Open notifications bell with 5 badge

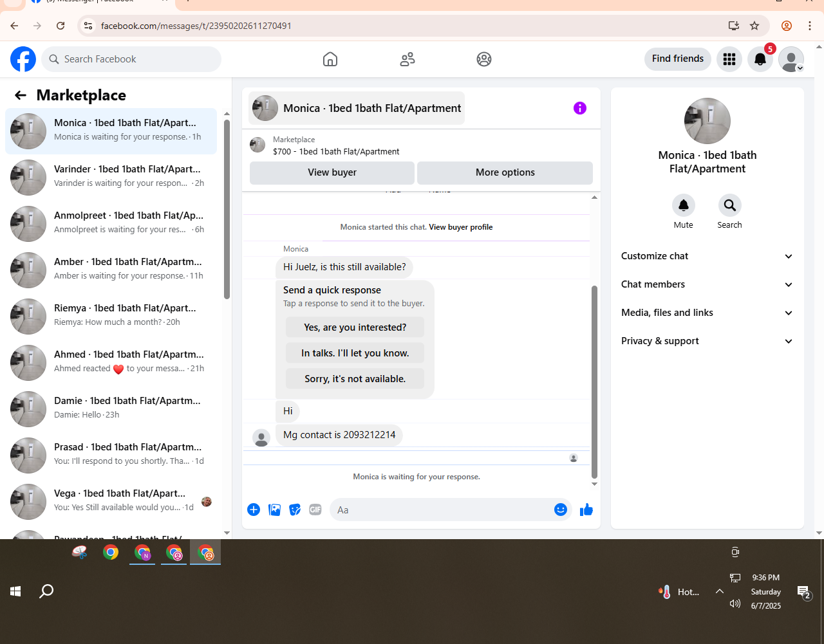coord(760,59)
